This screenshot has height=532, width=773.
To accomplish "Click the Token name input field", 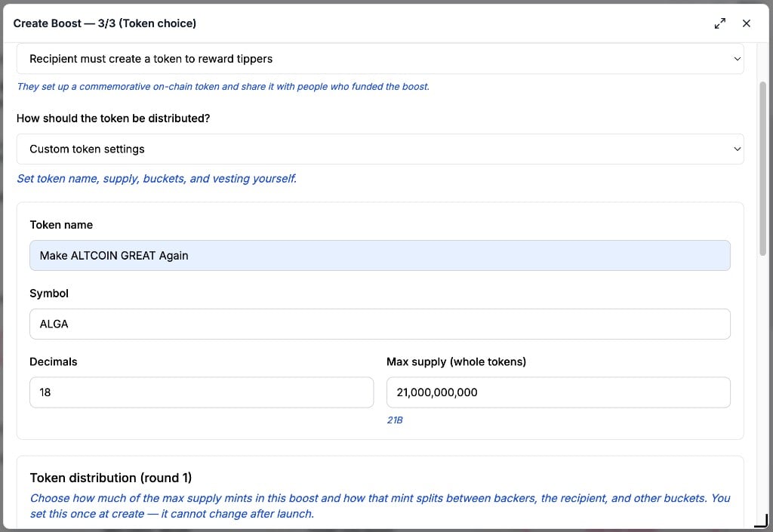I will (x=380, y=255).
